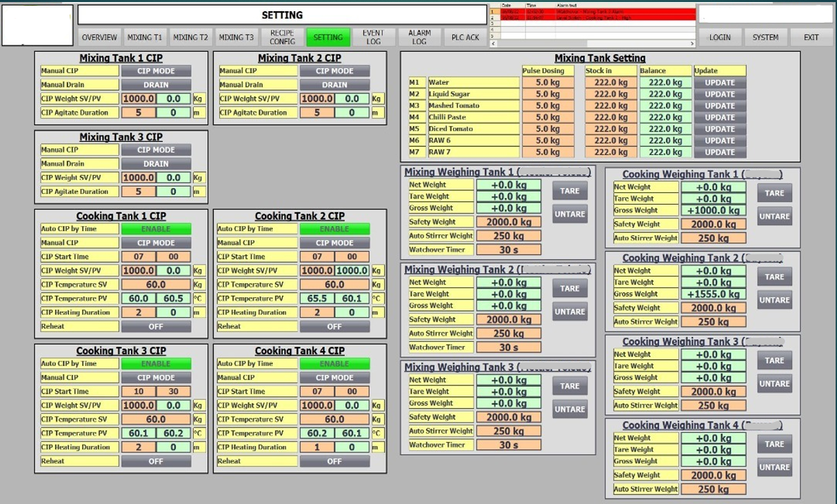Open the RECIPE CONFIG page
The height and width of the screenshot is (504, 837).
click(282, 37)
